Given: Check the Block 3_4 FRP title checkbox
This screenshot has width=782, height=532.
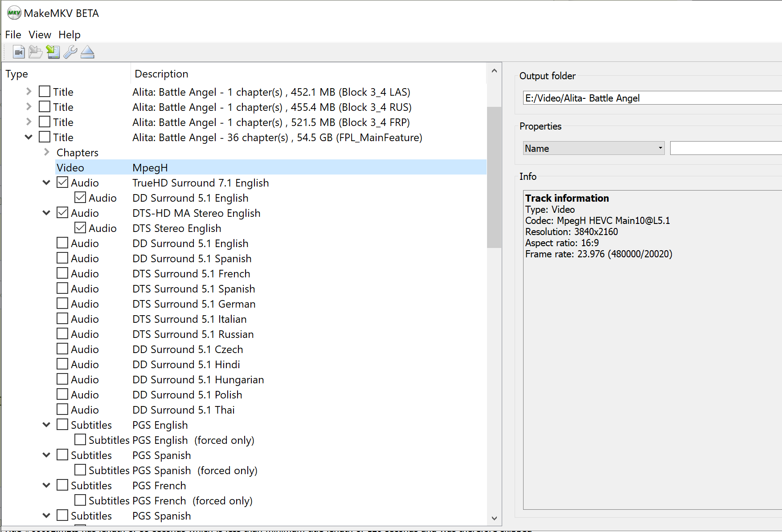Looking at the screenshot, I should pos(45,122).
